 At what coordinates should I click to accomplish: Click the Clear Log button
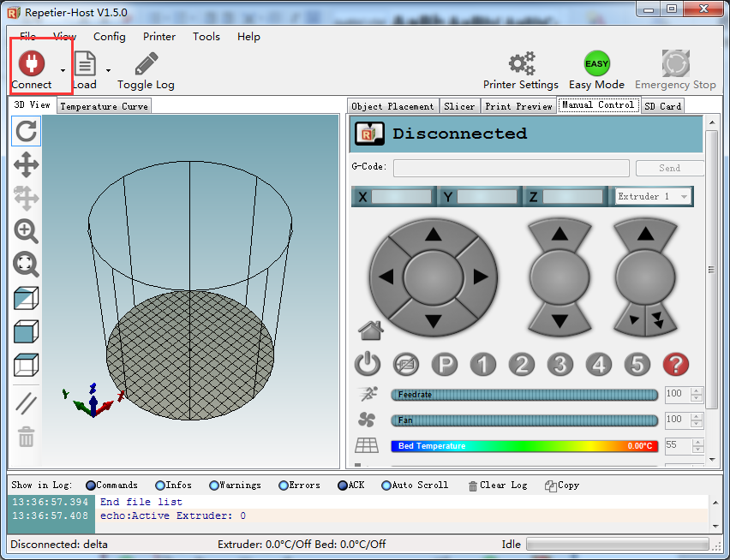(498, 486)
